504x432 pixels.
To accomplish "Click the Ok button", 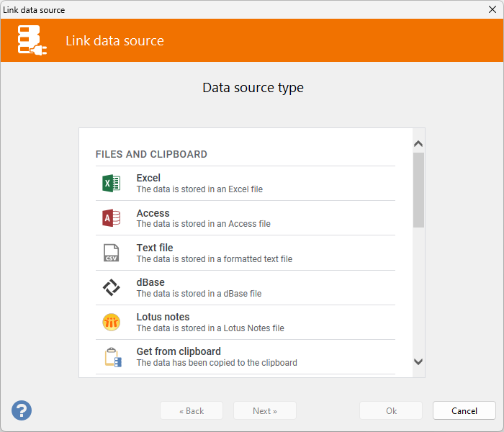I will pyautogui.click(x=391, y=411).
